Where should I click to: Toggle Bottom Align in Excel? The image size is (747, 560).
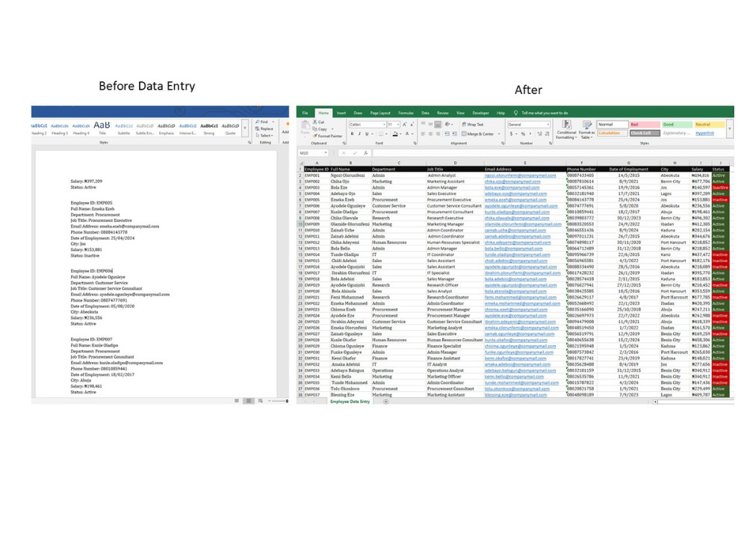[x=438, y=124]
